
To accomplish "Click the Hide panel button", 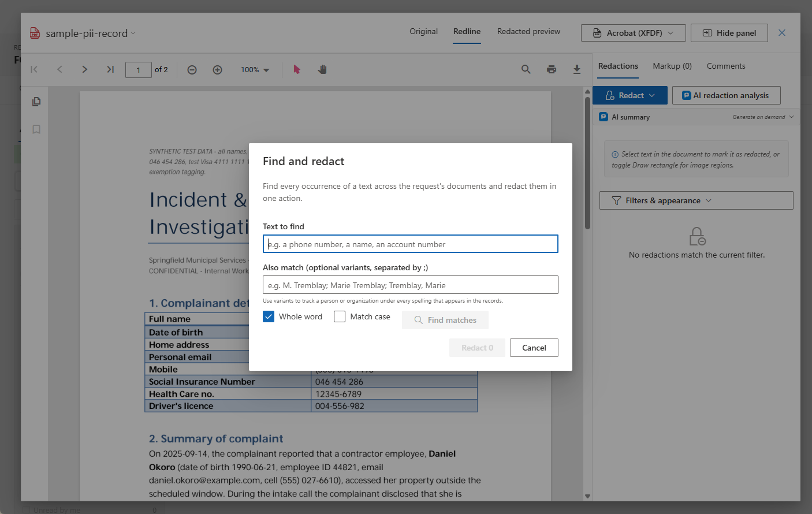I will click(729, 33).
